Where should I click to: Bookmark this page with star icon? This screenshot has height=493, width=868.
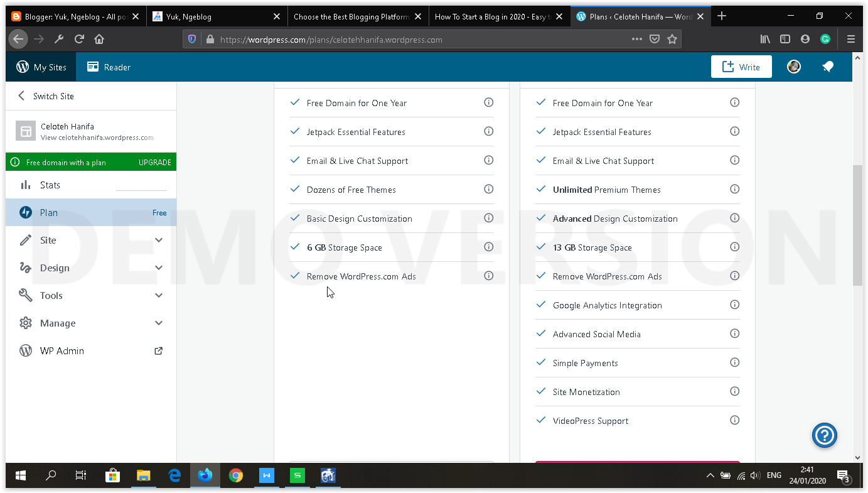pyautogui.click(x=672, y=40)
